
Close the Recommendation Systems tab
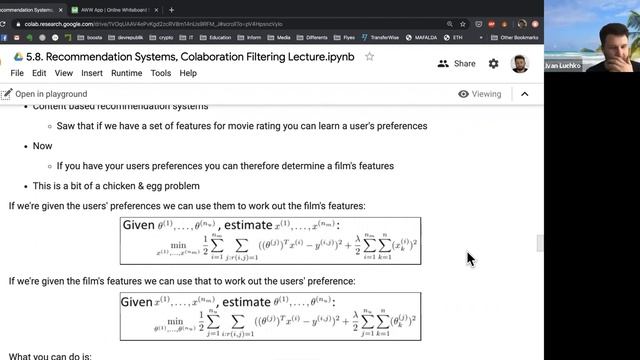pos(61,10)
